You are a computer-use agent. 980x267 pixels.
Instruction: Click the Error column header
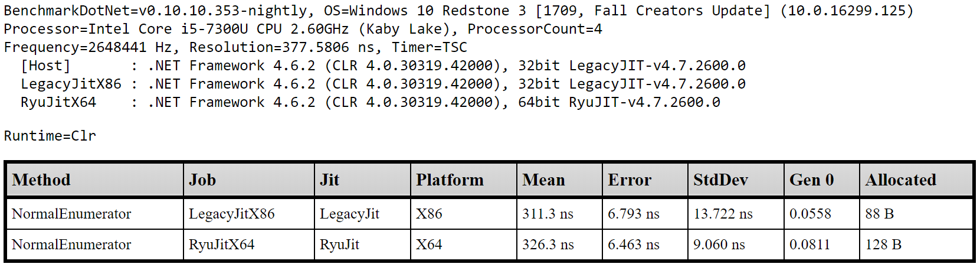[x=645, y=180]
